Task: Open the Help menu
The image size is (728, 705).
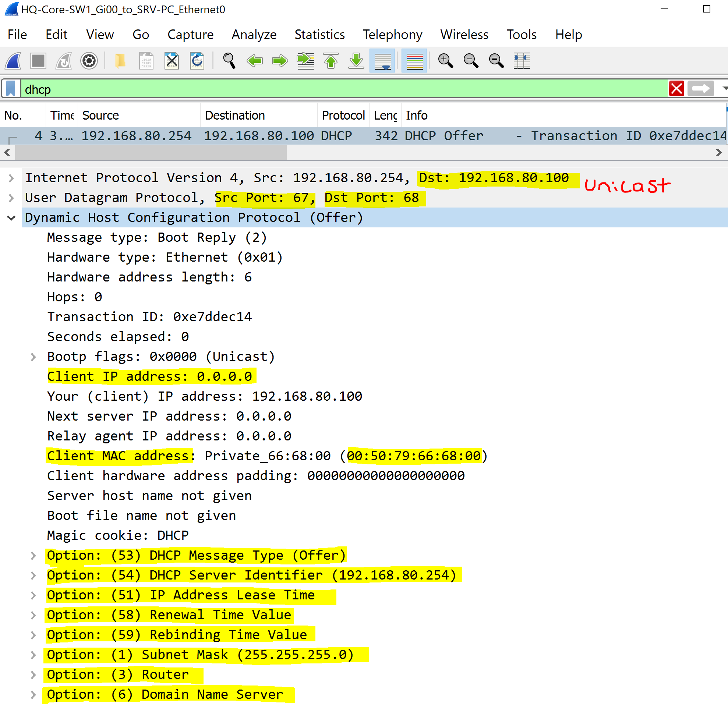Action: tap(569, 35)
